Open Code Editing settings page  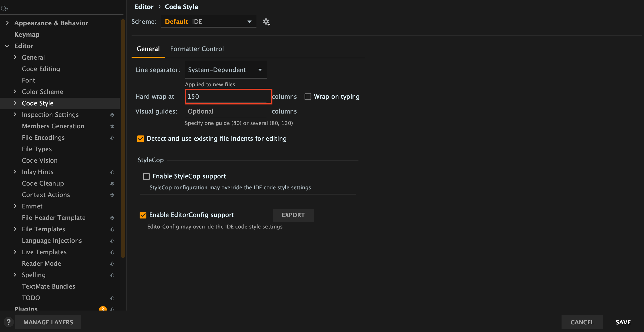click(x=41, y=69)
